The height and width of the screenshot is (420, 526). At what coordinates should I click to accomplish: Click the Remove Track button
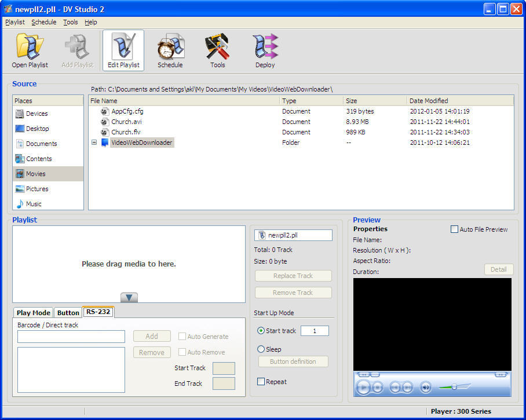click(293, 293)
